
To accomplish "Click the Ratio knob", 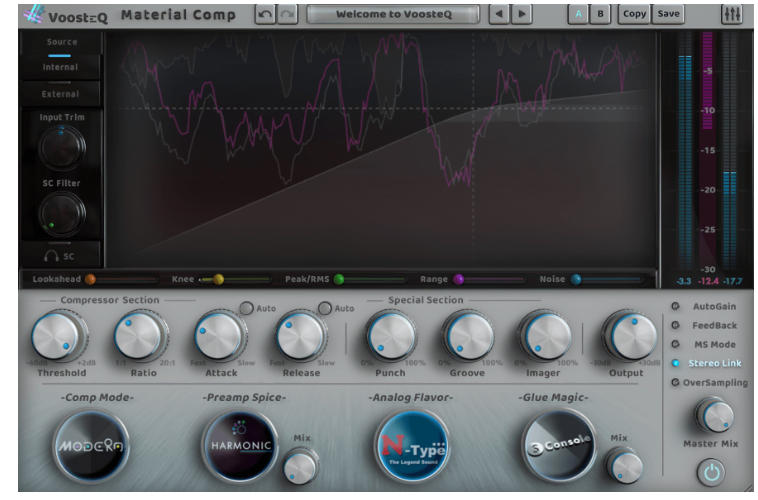I will (x=140, y=336).
